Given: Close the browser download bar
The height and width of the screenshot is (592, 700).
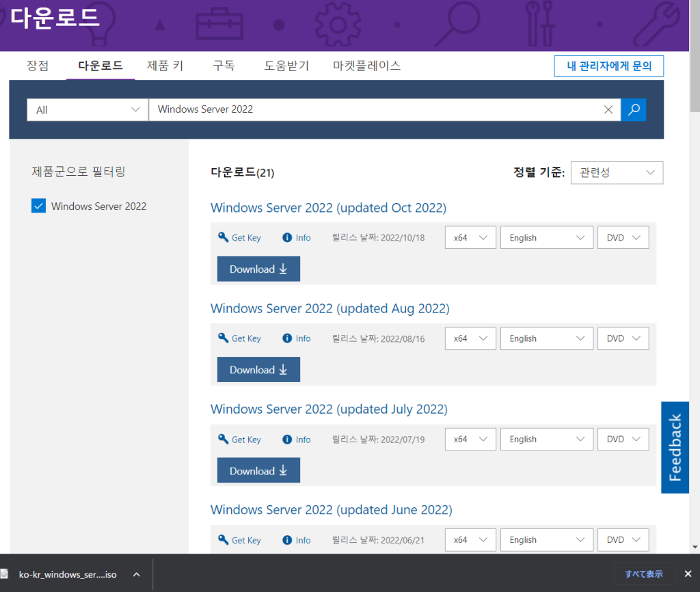Looking at the screenshot, I should [x=687, y=574].
